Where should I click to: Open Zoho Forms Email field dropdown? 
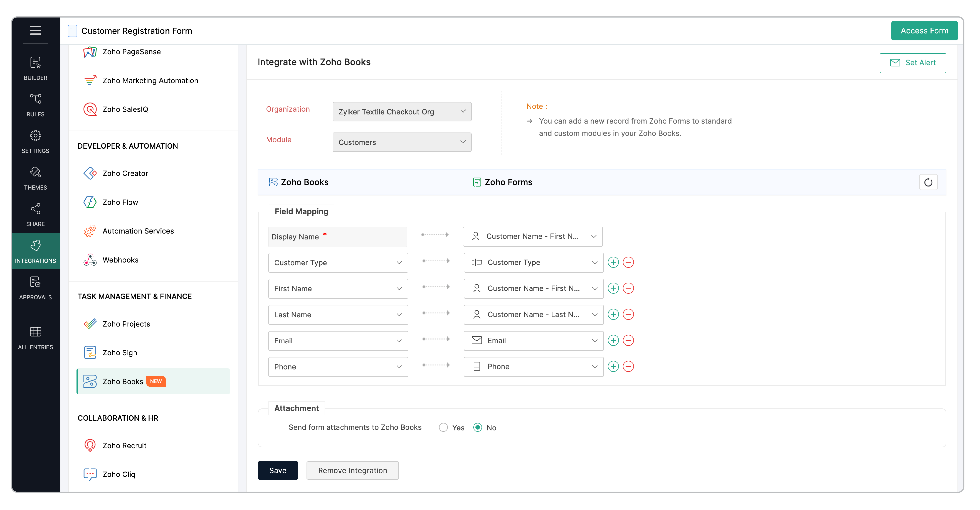[533, 341]
